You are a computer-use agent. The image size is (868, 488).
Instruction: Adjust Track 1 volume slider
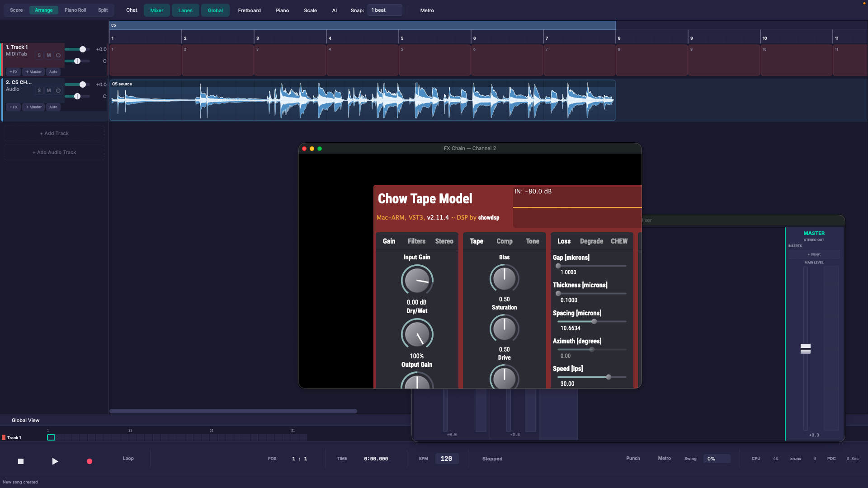point(77,49)
